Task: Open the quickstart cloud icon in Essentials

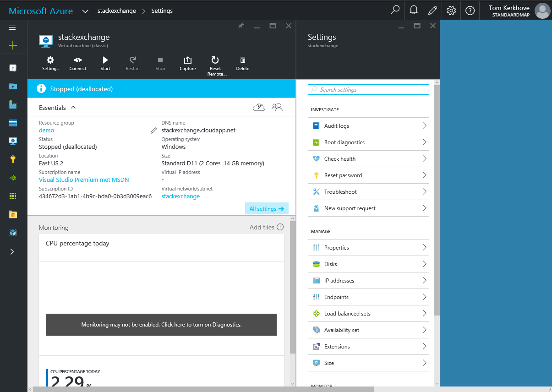Action: coord(258,107)
